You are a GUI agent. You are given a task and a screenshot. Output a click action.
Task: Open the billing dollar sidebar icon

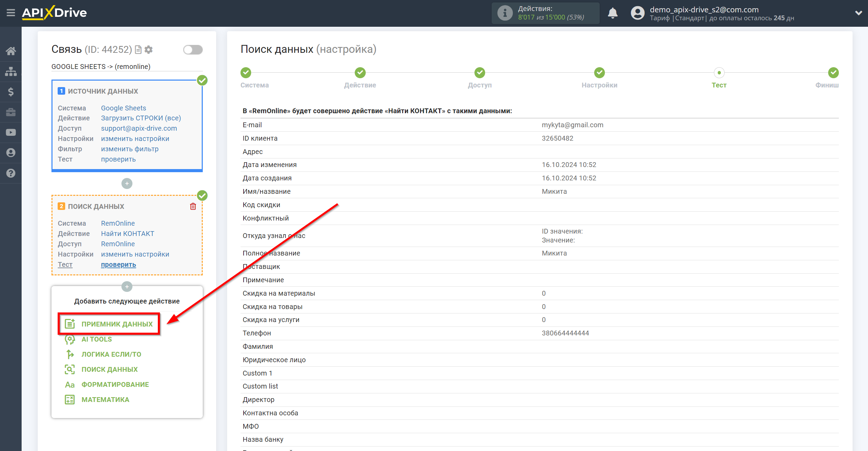pyautogui.click(x=11, y=92)
